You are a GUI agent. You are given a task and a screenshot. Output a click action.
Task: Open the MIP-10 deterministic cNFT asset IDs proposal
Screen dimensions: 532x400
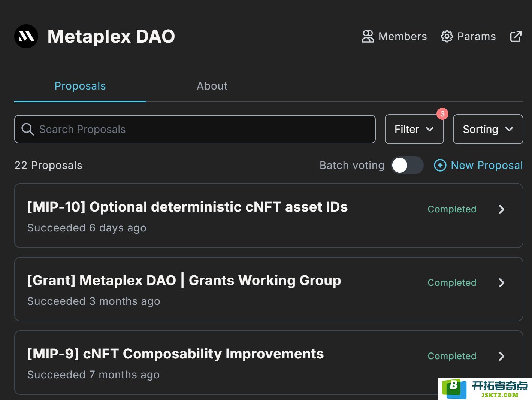click(269, 216)
